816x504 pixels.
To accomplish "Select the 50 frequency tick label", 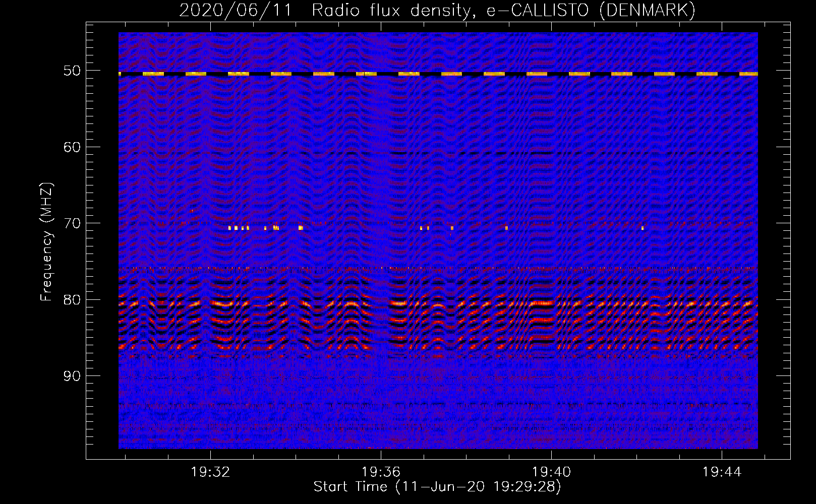I will point(72,71).
